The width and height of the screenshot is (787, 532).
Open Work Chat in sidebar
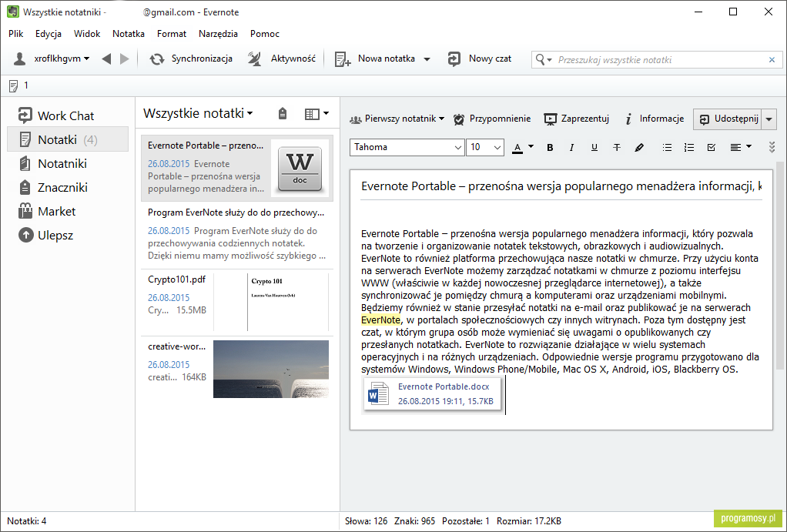68,115
